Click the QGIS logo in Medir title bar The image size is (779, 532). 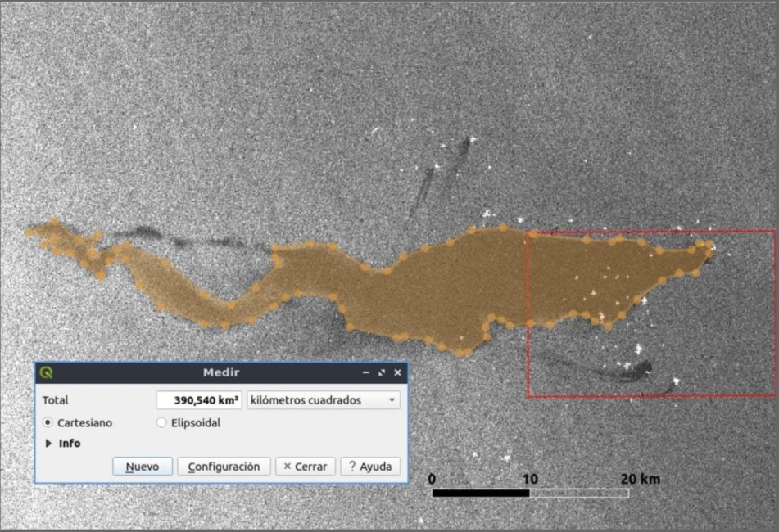click(x=47, y=372)
